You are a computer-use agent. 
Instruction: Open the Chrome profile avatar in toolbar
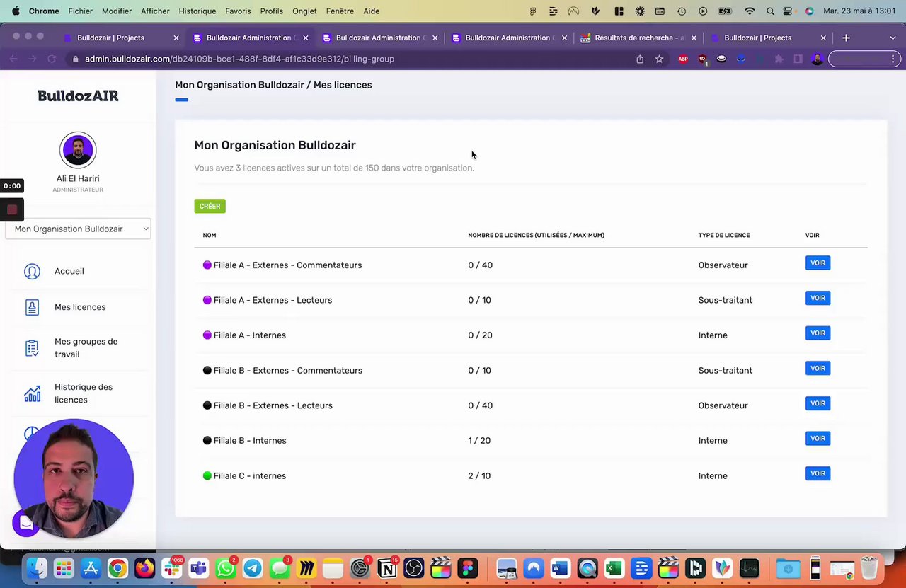(817, 59)
